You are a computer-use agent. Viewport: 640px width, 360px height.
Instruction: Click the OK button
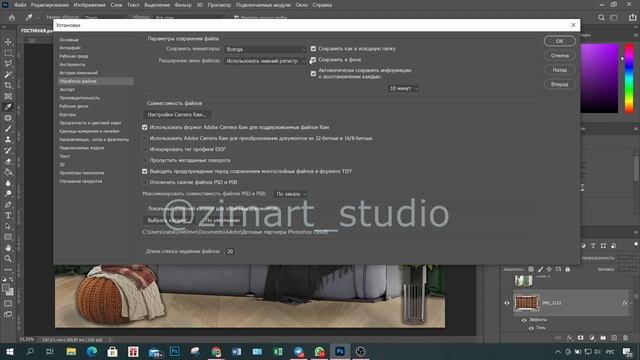(560, 41)
